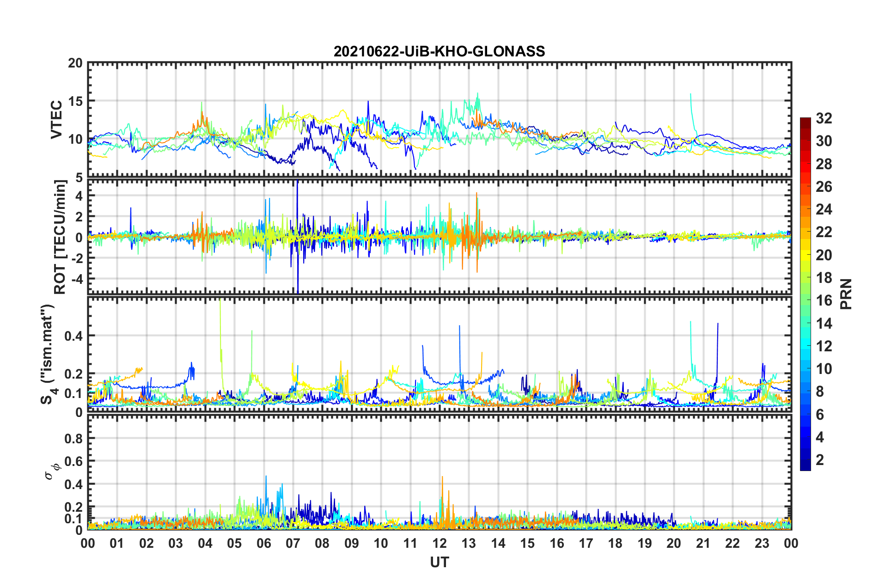Click the S4 ("ism.mat") axis label
Image resolution: width=879 pixels, height=588 pixels.
(x=48, y=355)
